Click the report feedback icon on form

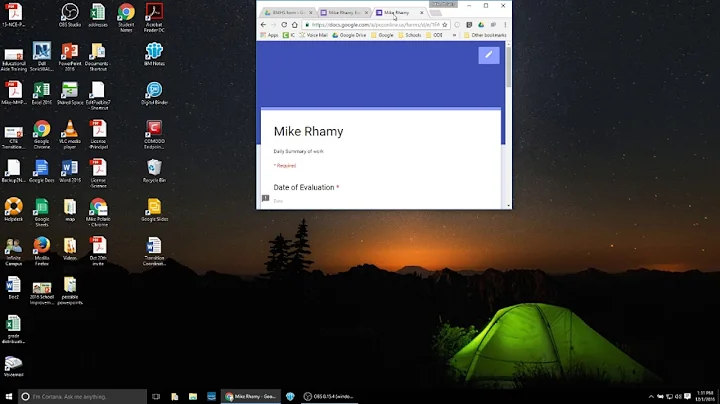click(x=265, y=198)
